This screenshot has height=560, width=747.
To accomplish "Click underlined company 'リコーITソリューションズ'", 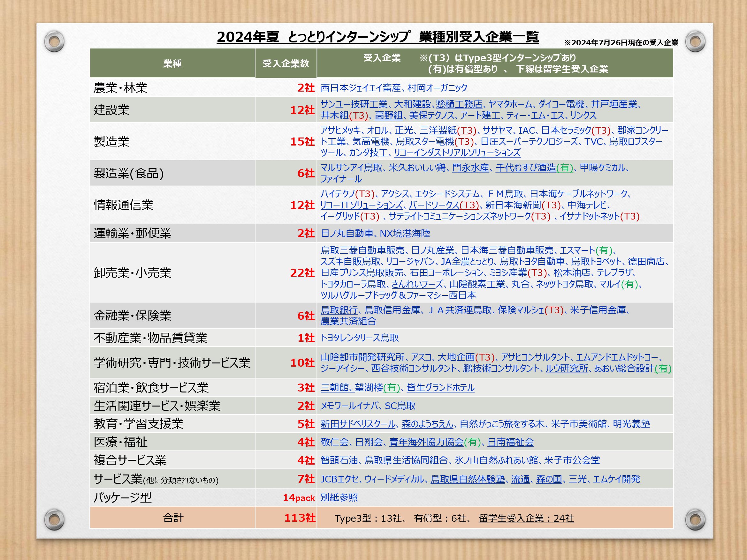I will 361,205.
